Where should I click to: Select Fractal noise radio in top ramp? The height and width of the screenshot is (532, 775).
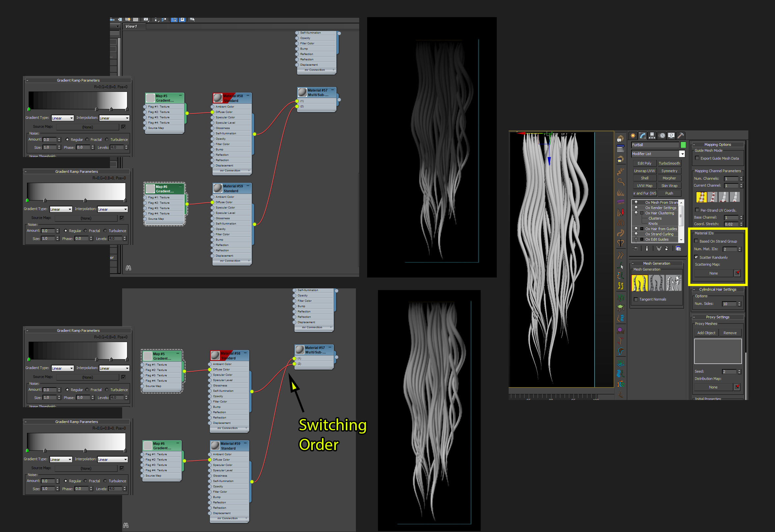pyautogui.click(x=87, y=140)
